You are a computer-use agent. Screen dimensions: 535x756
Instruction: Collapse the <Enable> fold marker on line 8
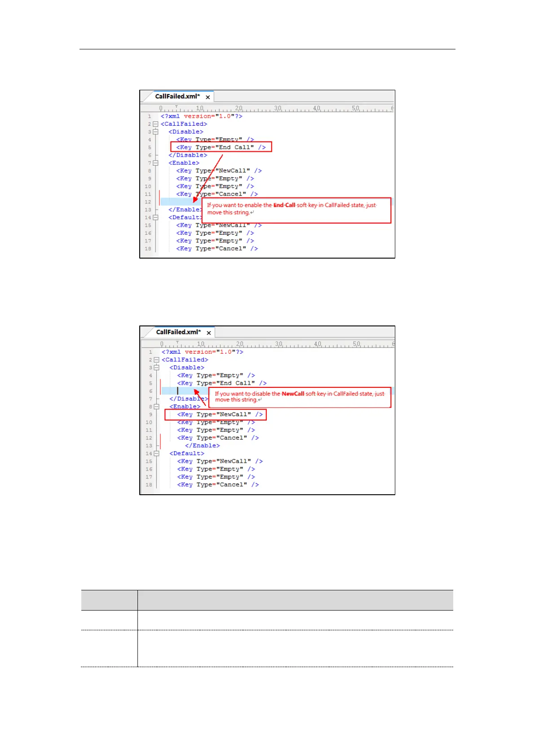(156, 407)
